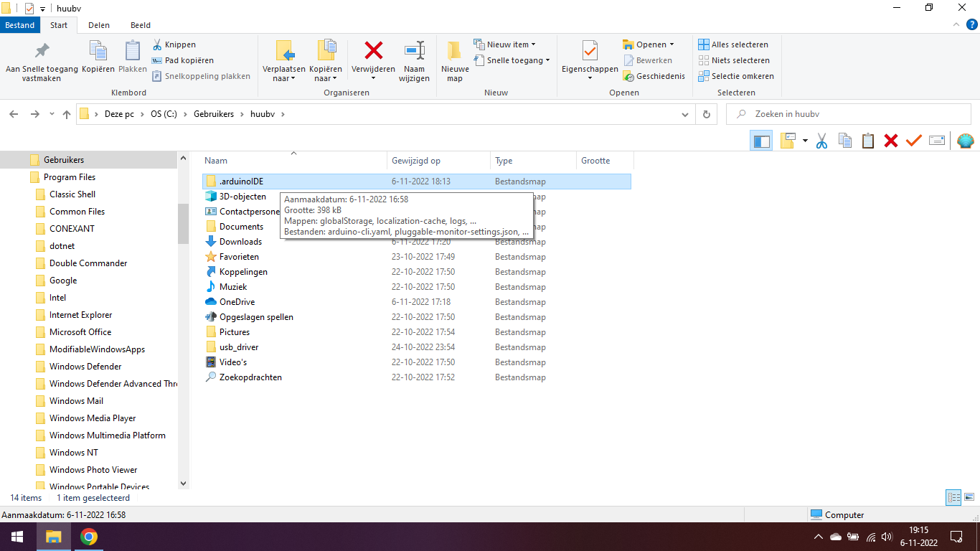Click Pad kopiëren in the ribbon
The width and height of the screenshot is (980, 551).
point(183,60)
